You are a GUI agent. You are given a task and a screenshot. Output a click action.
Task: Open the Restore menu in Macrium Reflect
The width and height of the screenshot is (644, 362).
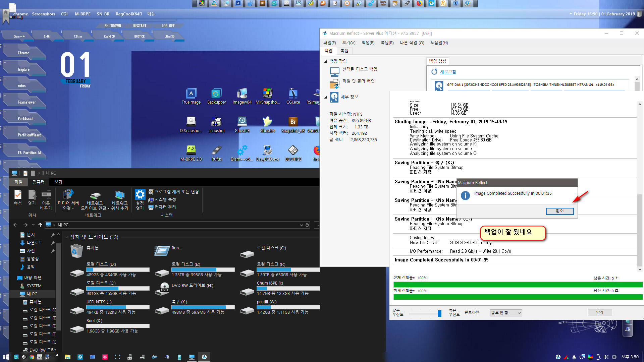click(387, 43)
